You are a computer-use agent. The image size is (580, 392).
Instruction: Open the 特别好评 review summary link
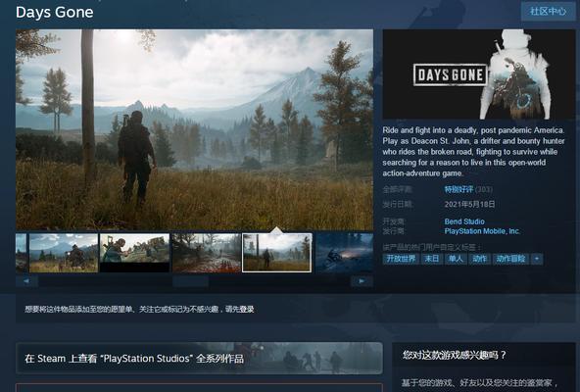459,189
